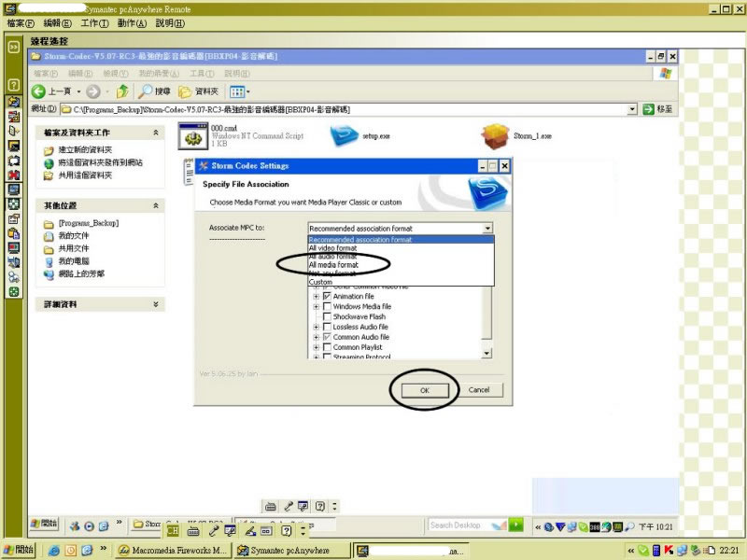Toggle the Common Playlist checkbox
Image resolution: width=747 pixels, height=560 pixels.
coord(327,347)
